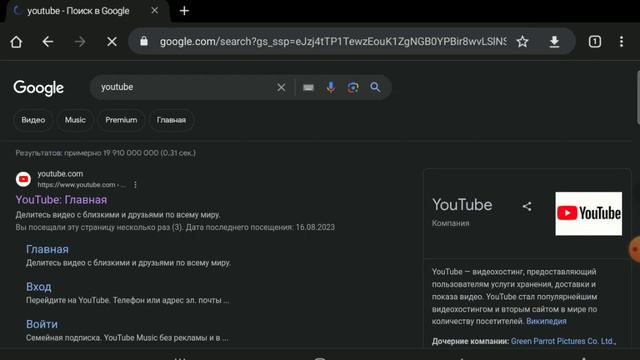Image resolution: width=640 pixels, height=360 pixels.
Task: Click the magnifier search button
Action: click(x=375, y=87)
